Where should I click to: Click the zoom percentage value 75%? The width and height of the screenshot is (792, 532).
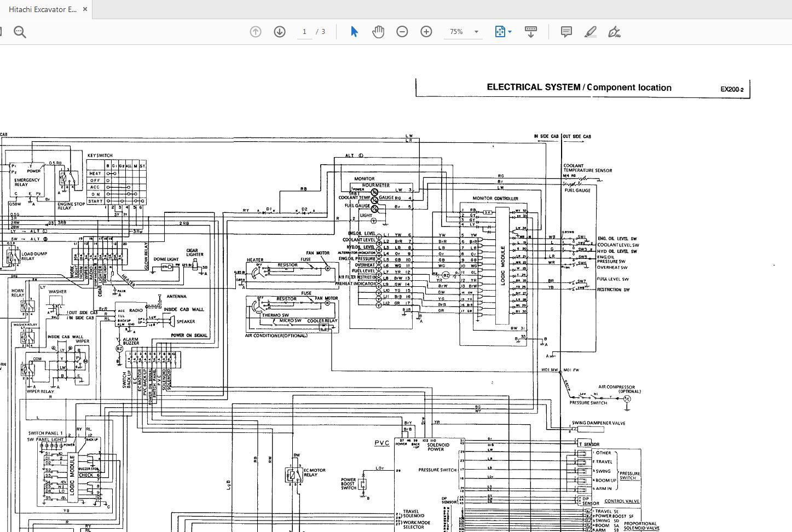(x=456, y=32)
